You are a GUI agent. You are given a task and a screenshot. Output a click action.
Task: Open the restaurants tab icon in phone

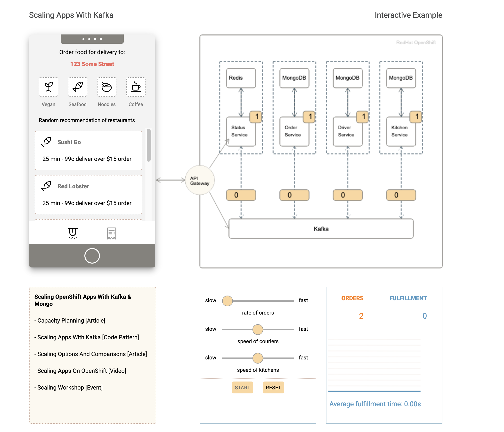pyautogui.click(x=73, y=233)
